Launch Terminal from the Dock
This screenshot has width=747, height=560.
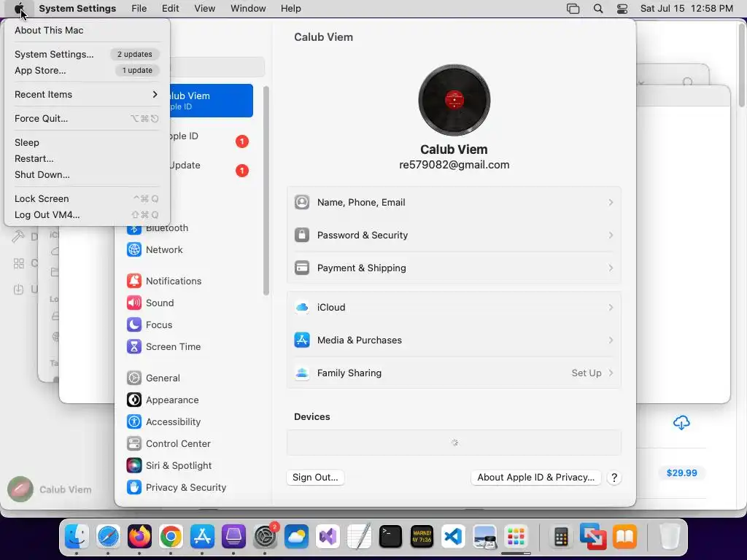point(390,537)
